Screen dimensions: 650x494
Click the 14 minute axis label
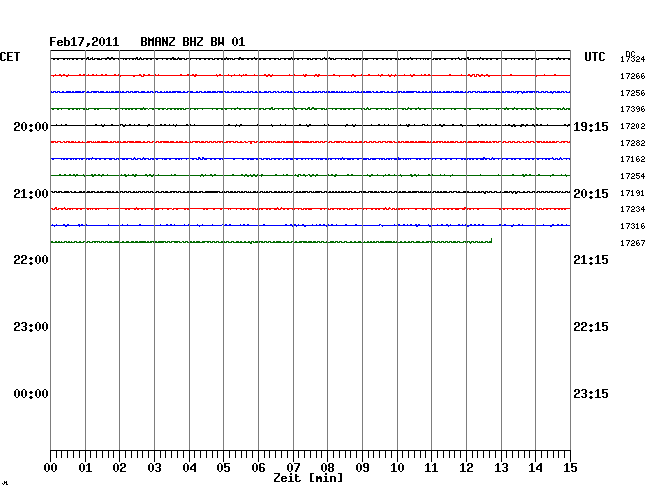click(535, 468)
